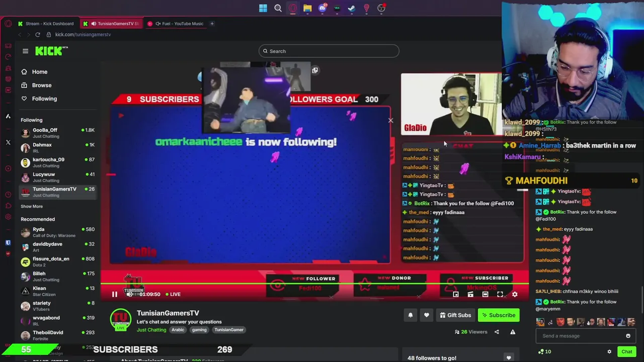Subscribe to TunisianGamersTV

(x=498, y=315)
